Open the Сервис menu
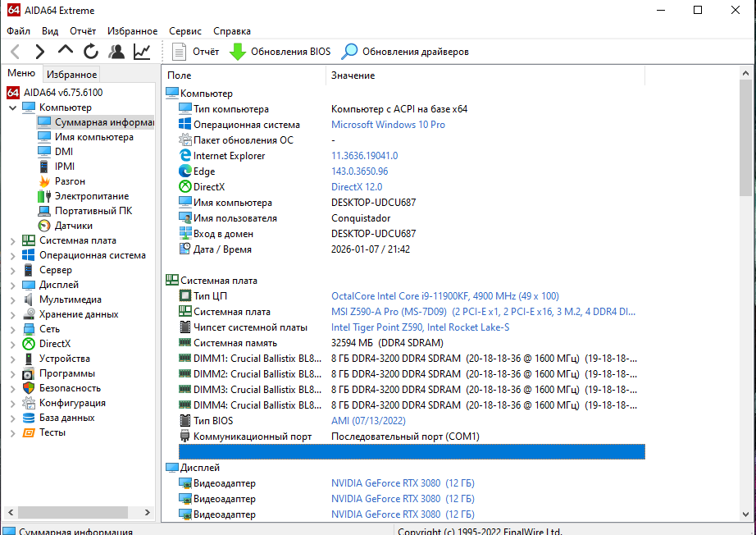This screenshot has height=535, width=756. [x=185, y=30]
